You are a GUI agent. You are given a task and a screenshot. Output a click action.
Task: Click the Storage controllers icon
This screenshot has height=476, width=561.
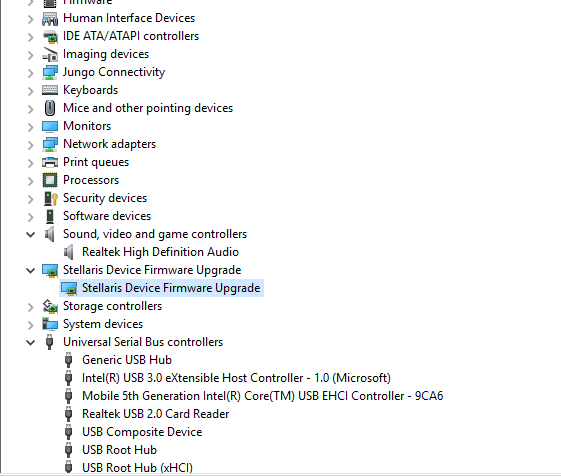50,306
